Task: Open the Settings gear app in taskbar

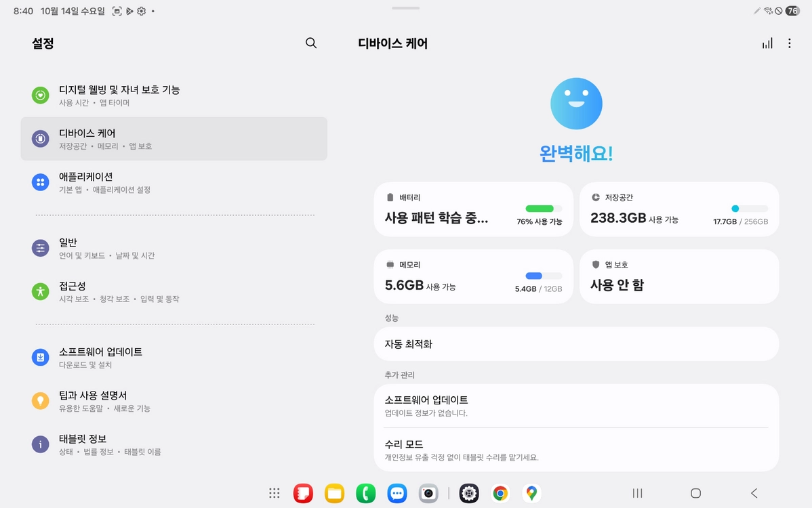Action: click(x=469, y=493)
